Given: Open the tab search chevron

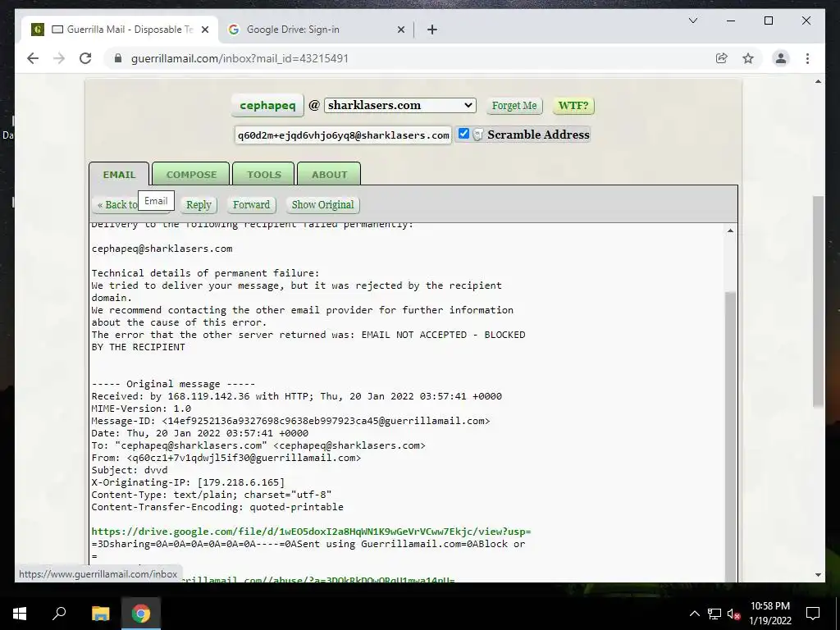Looking at the screenshot, I should pyautogui.click(x=692, y=21).
